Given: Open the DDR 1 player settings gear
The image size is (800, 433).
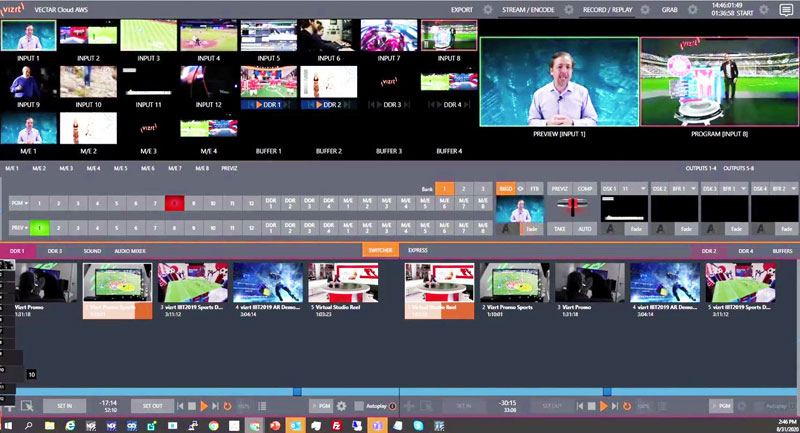Looking at the screenshot, I should (x=341, y=406).
